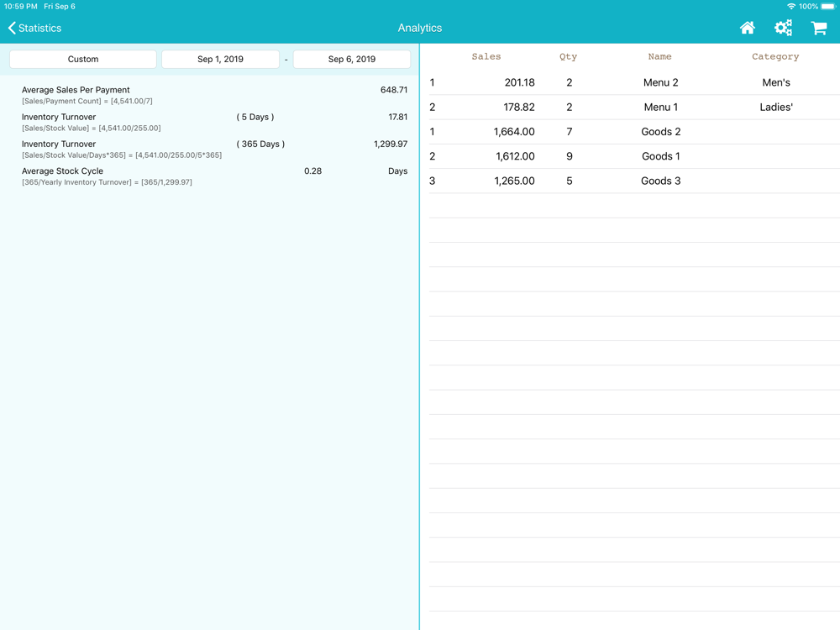Tap the battery indicator icon

tap(828, 7)
